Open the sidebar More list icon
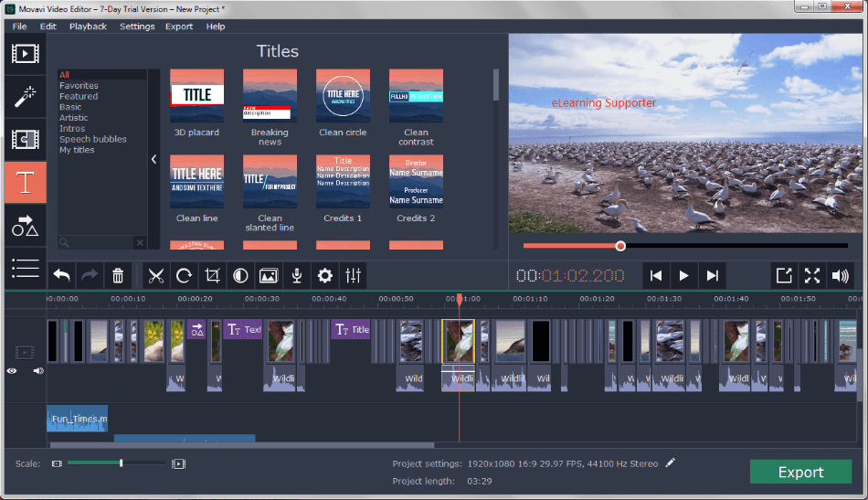The image size is (868, 500). pos(25,269)
